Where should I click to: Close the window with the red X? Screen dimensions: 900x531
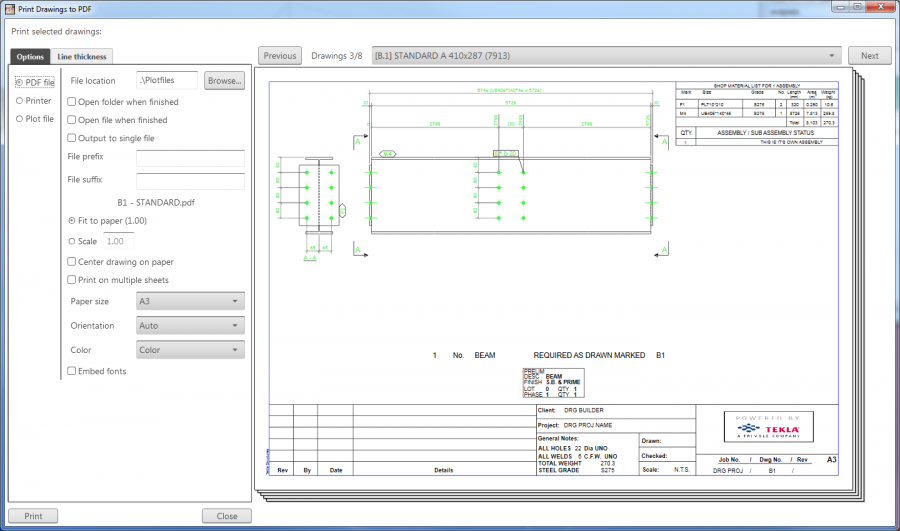point(880,7)
